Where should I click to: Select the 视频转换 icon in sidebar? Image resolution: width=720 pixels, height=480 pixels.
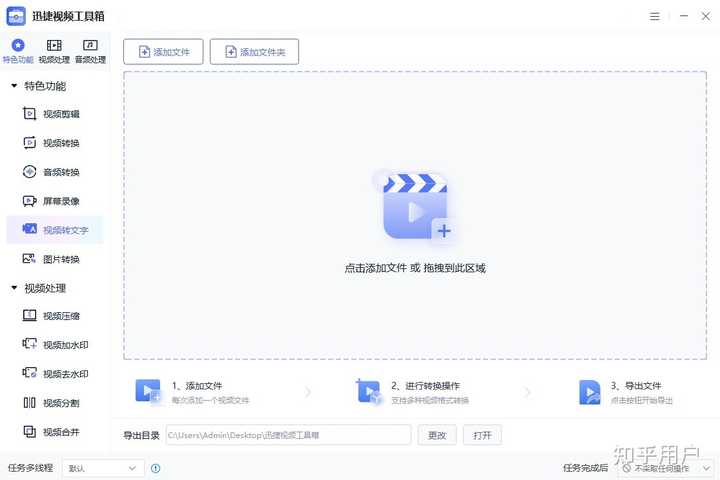pyautogui.click(x=29, y=143)
